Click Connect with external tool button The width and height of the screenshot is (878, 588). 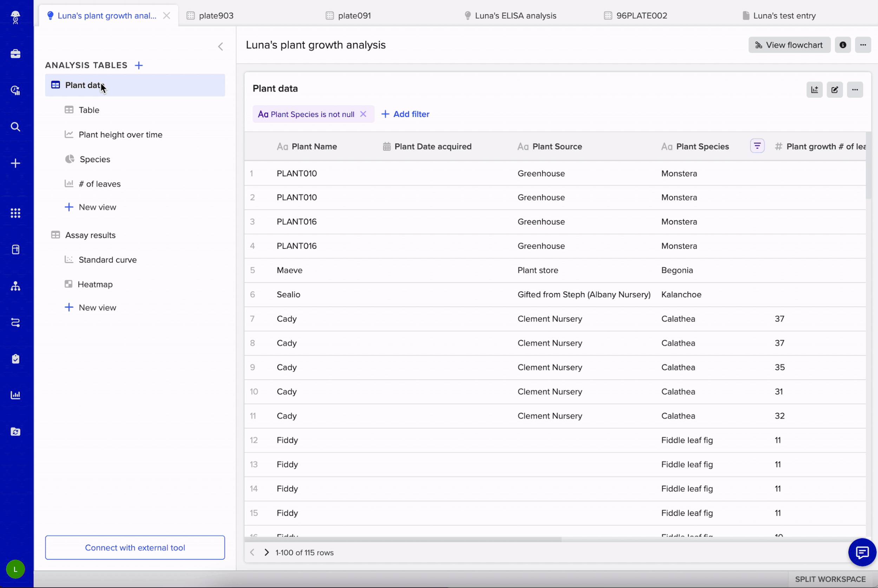[x=135, y=548]
